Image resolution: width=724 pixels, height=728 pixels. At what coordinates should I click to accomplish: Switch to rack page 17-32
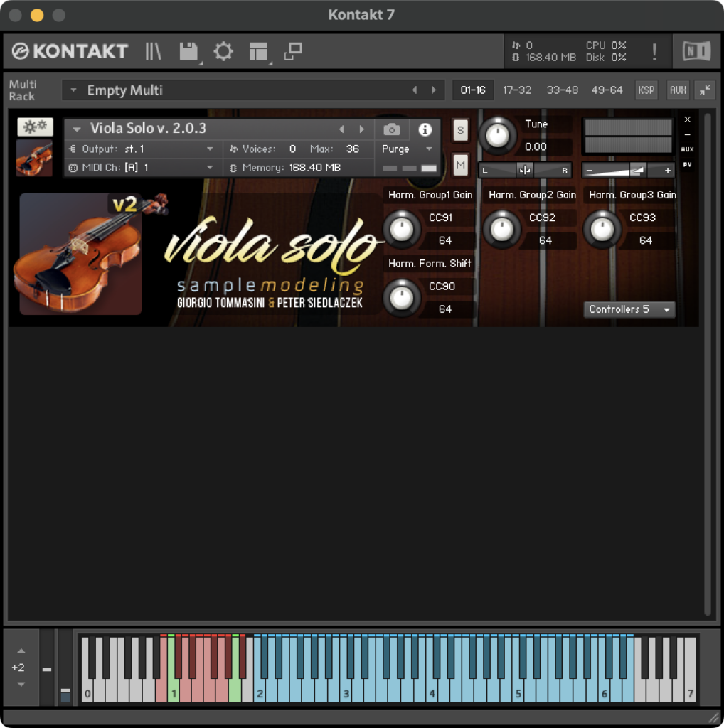[x=517, y=90]
